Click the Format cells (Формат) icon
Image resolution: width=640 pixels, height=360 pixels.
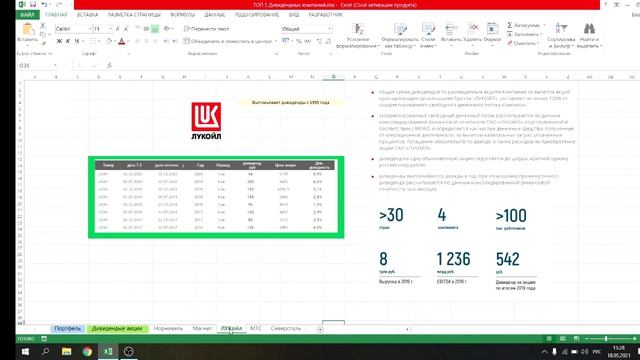(x=493, y=29)
